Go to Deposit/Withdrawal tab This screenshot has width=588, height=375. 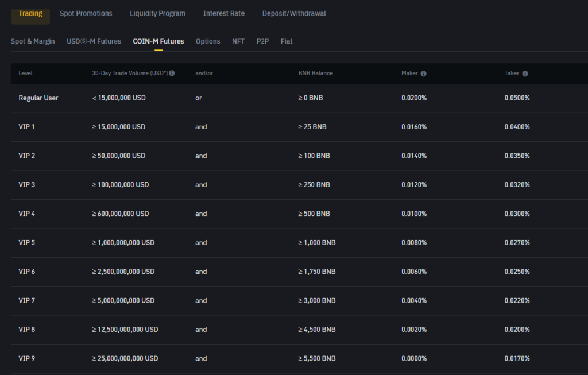294,14
